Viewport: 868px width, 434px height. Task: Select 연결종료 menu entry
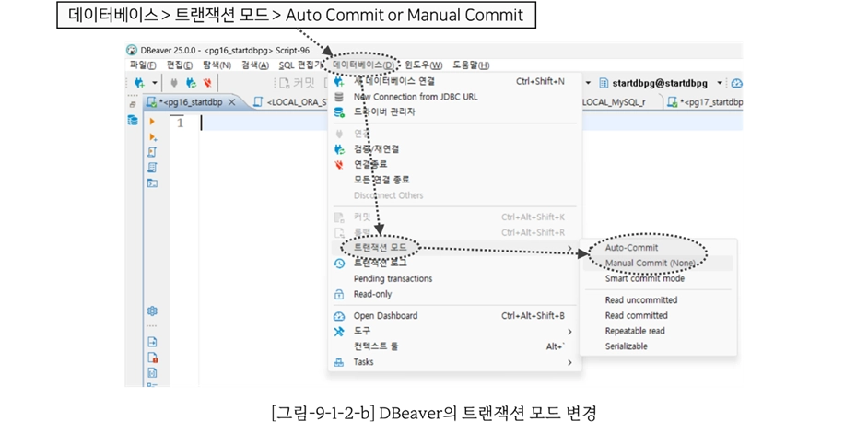pyautogui.click(x=454, y=164)
